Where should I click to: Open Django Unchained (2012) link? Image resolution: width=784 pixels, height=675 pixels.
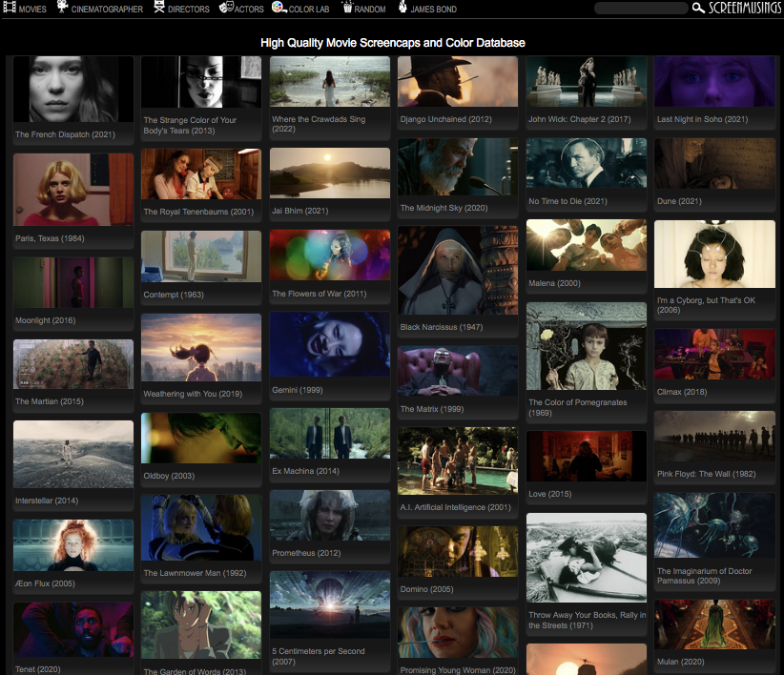pyautogui.click(x=446, y=119)
